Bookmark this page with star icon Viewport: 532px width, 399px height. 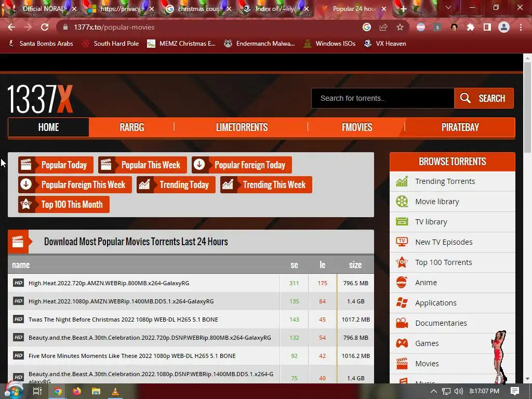point(400,27)
